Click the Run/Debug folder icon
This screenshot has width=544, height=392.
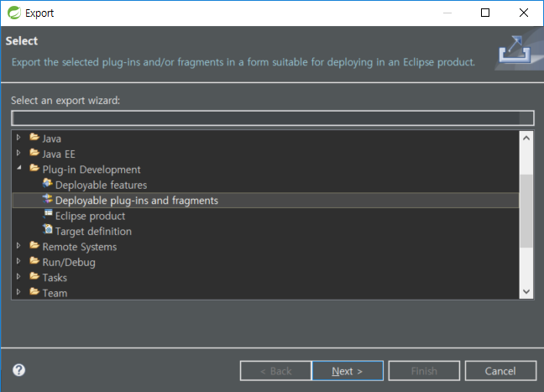(x=34, y=260)
